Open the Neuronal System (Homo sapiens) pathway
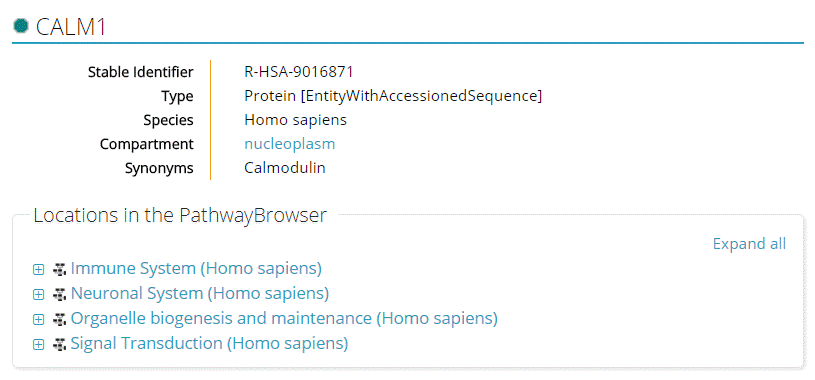This screenshot has width=815, height=380. (x=200, y=294)
